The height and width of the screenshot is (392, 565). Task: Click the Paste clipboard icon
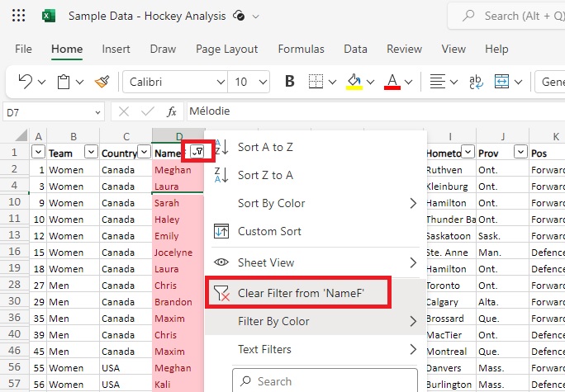64,82
